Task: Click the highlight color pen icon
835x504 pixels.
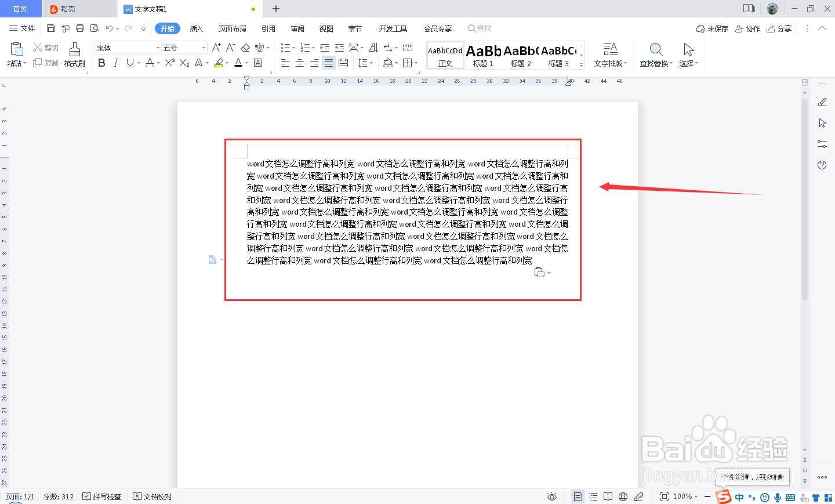Action: coord(220,63)
